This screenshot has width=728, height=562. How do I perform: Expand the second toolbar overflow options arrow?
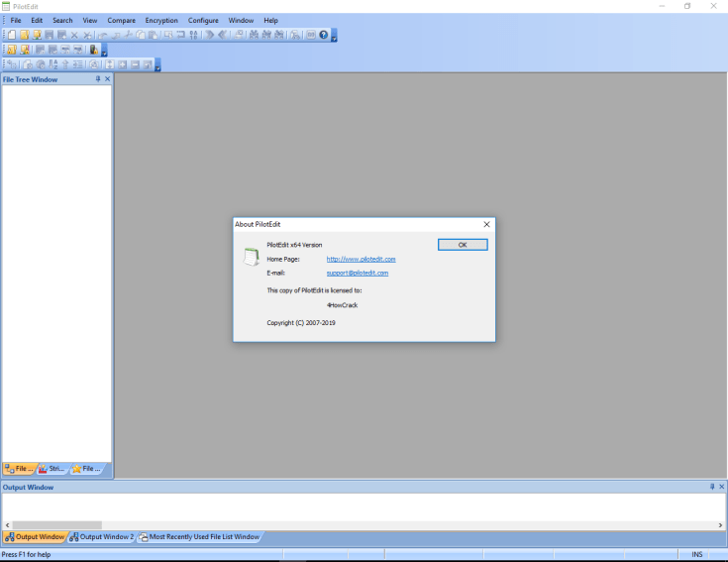[x=104, y=51]
